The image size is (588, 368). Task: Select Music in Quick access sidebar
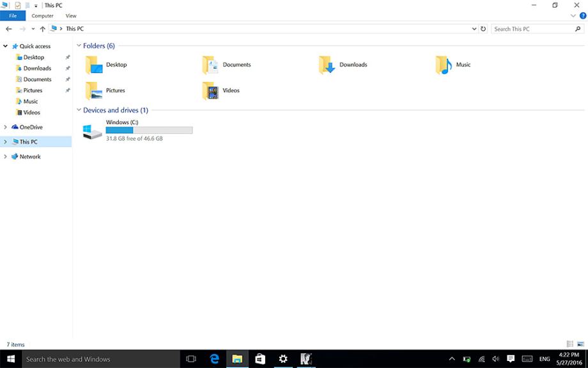[31, 101]
